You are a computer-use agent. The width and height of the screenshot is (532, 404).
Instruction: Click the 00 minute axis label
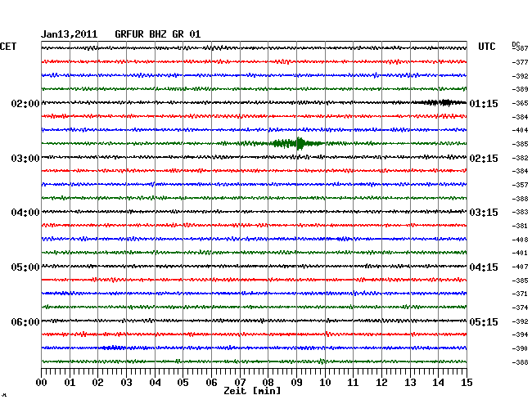[42, 383]
